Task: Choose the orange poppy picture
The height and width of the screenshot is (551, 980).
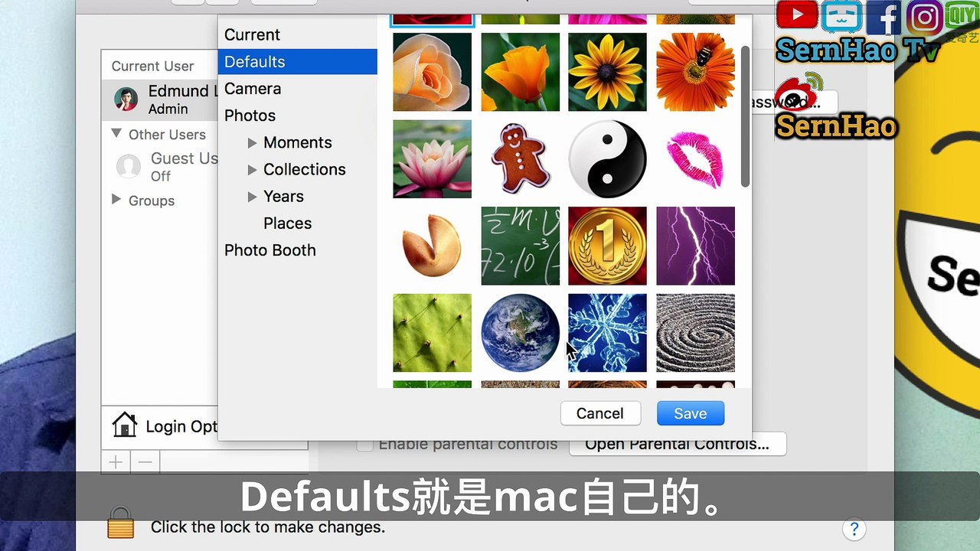Action: pos(521,72)
